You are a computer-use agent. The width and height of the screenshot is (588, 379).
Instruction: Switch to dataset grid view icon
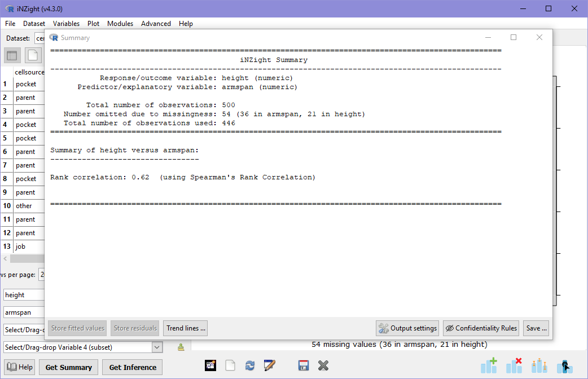12,55
